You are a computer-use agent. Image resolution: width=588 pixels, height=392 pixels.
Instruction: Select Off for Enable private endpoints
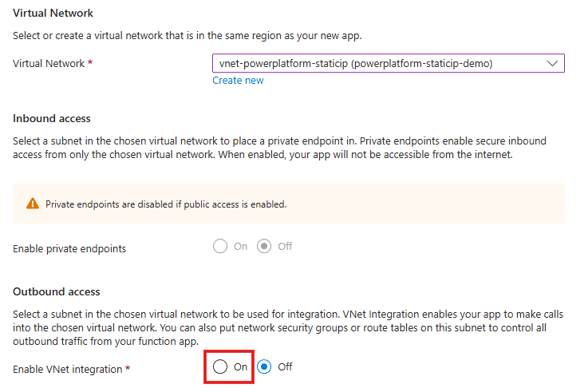(x=264, y=247)
